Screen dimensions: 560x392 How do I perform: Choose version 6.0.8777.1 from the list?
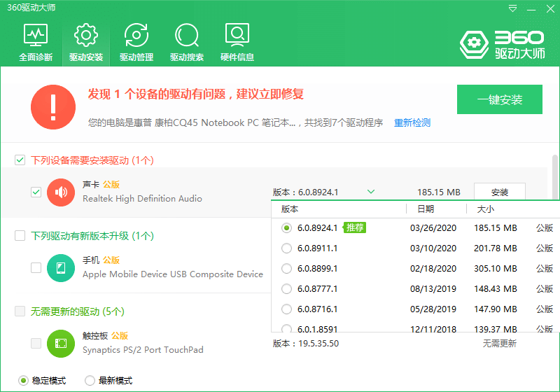coord(286,289)
